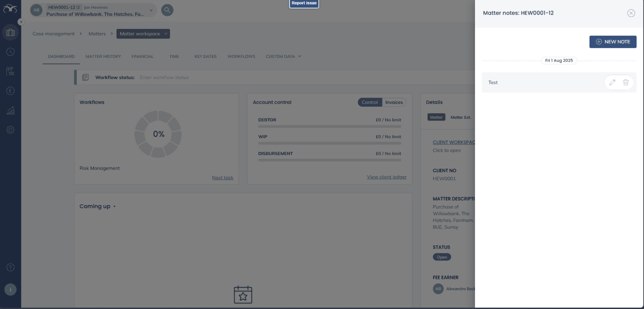The image size is (644, 309).
Task: Click the magnifier search icon in header
Action: (x=167, y=10)
